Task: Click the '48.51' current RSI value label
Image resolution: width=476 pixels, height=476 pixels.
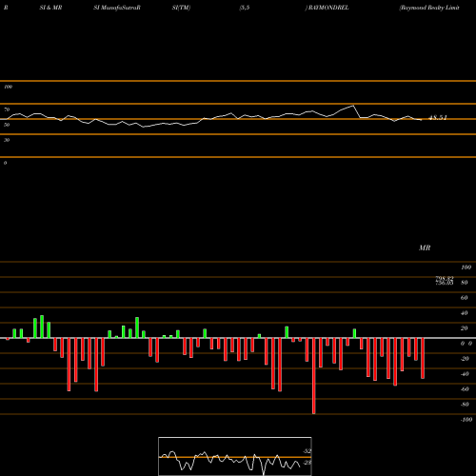Action: (438, 118)
